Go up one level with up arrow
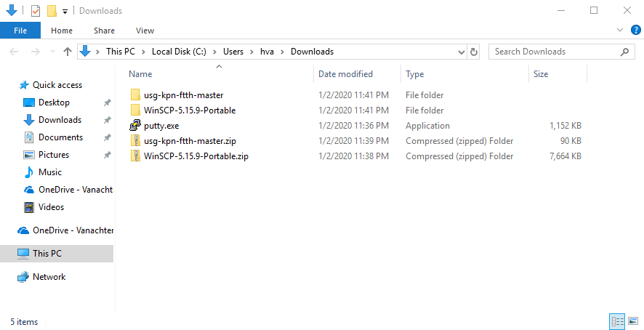This screenshot has width=644, height=330. pos(68,52)
